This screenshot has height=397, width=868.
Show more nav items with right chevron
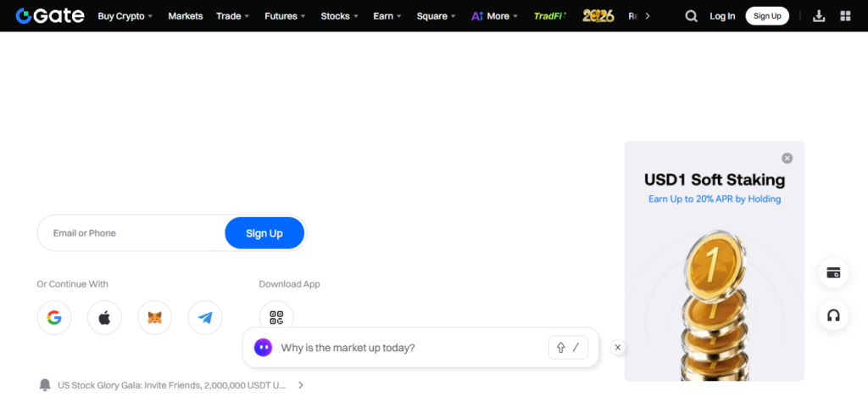(648, 16)
